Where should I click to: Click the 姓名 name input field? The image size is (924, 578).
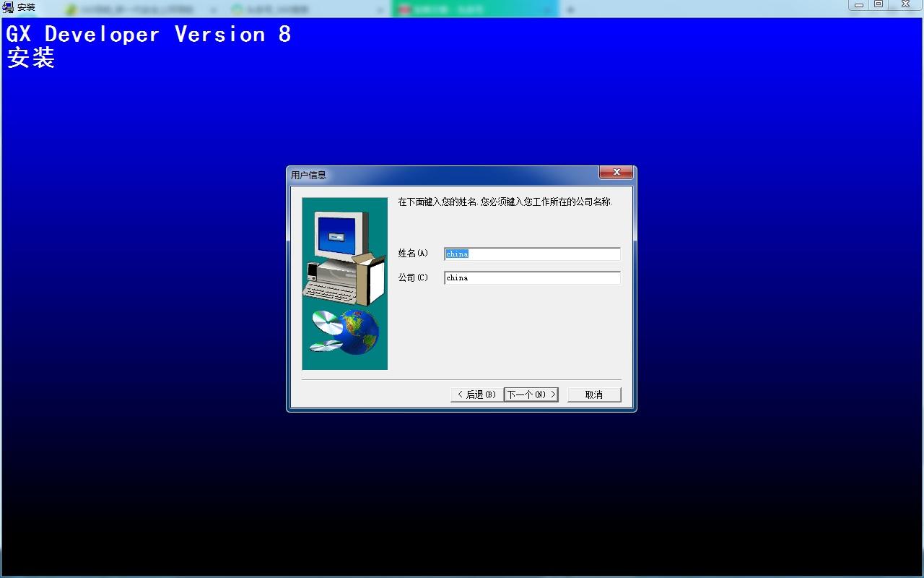[532, 254]
